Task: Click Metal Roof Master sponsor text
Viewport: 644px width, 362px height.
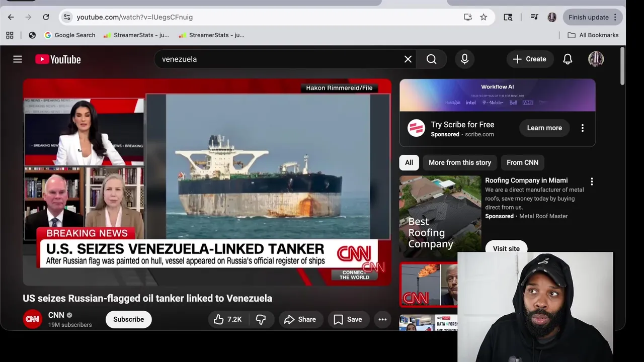Action: coord(543,216)
